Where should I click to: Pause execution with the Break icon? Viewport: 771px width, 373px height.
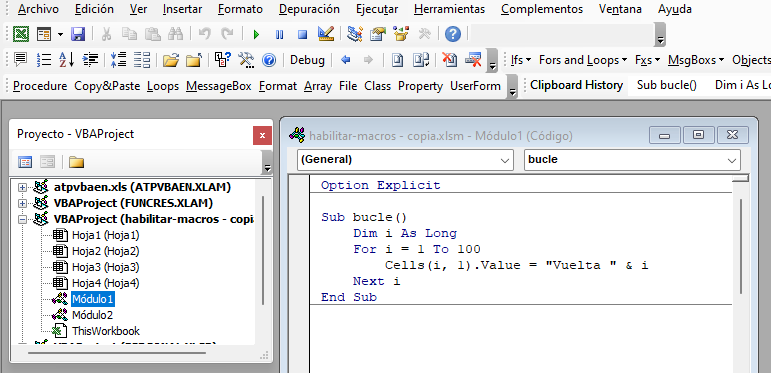point(279,34)
